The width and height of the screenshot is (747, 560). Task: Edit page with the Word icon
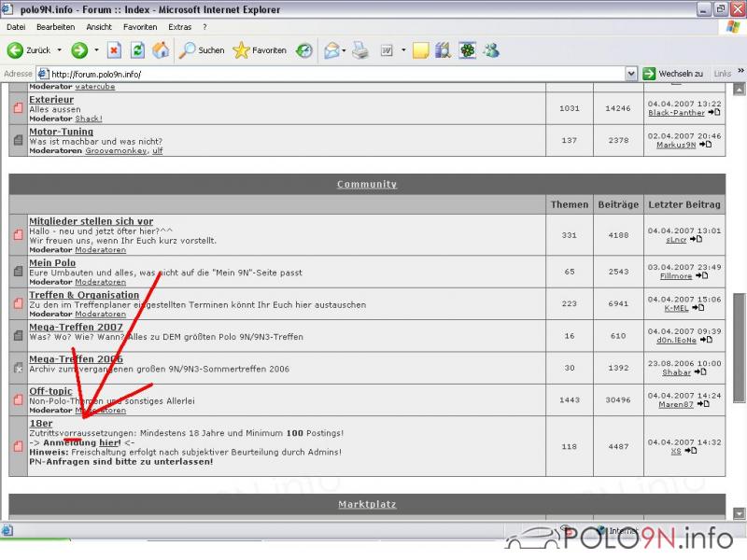387,50
